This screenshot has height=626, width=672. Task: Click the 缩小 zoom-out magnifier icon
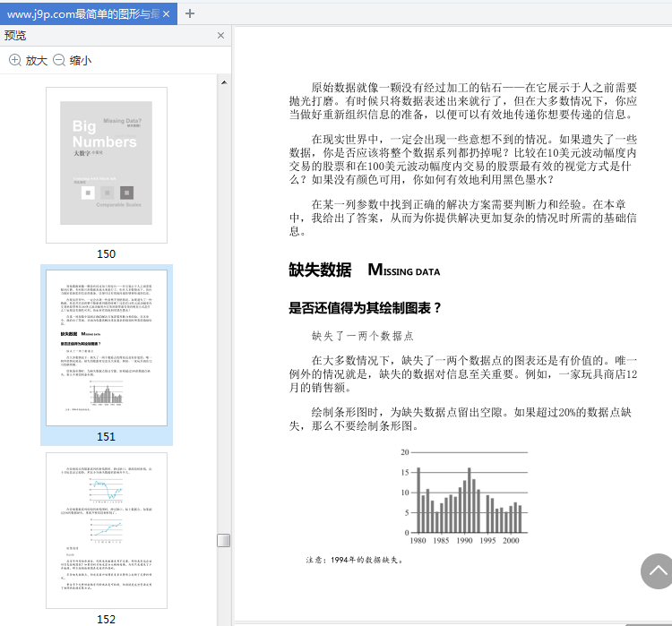(59, 60)
